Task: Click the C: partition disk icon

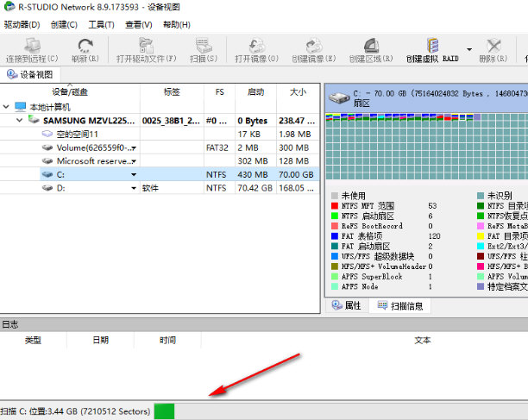Action: coord(47,174)
